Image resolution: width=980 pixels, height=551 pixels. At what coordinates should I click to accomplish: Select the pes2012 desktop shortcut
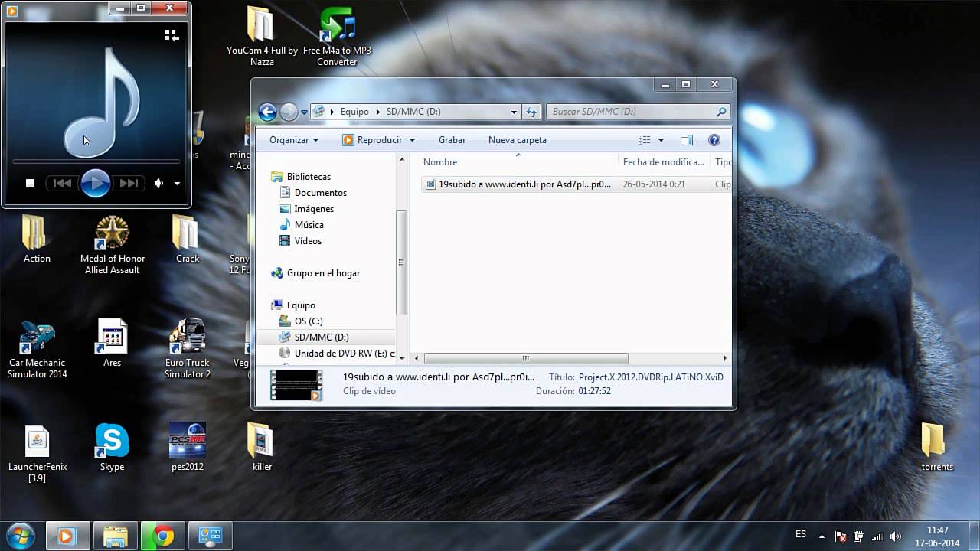(x=188, y=448)
